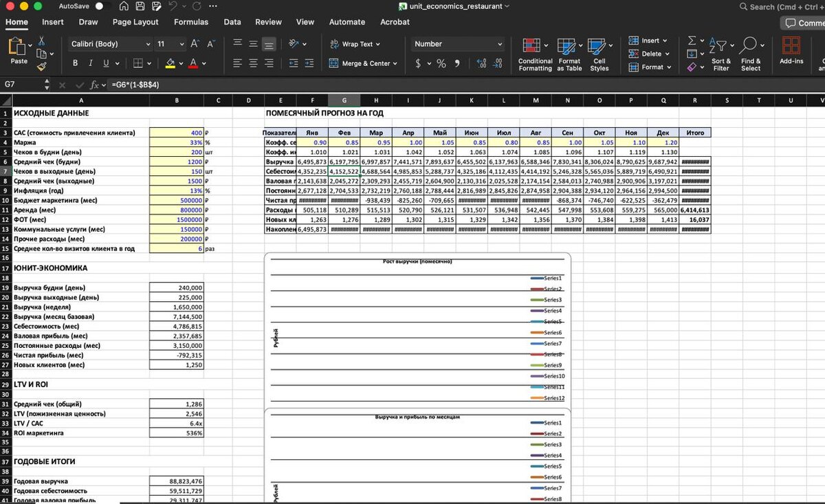
Task: Click the Undo arrow icon
Action: [172, 6]
